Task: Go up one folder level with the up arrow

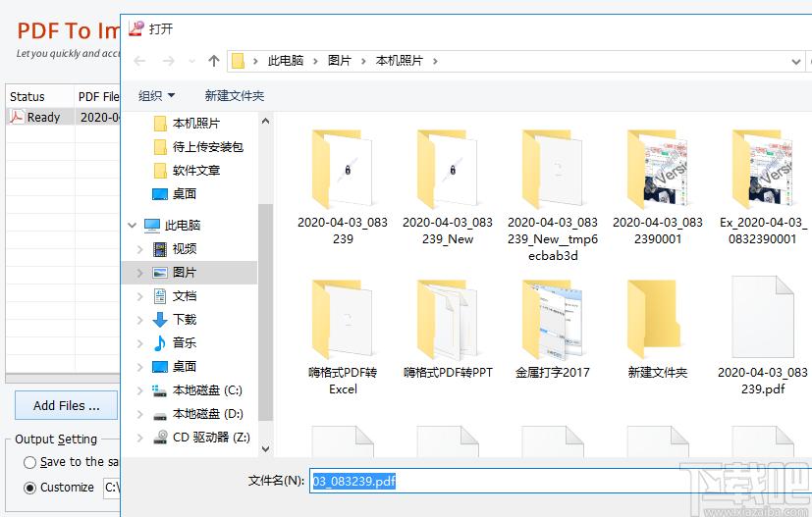Action: [x=214, y=61]
